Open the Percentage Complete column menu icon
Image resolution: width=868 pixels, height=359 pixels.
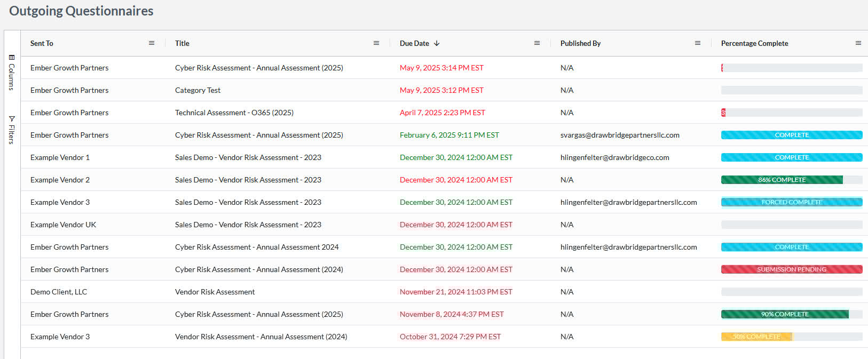point(858,43)
